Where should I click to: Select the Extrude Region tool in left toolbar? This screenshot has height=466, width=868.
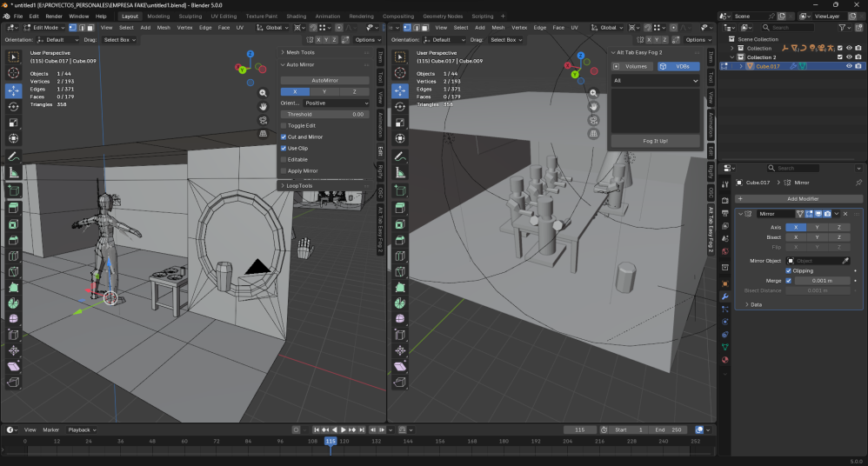14,207
